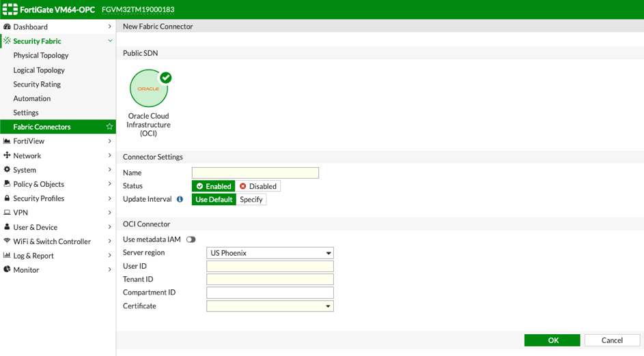The image size is (644, 356).
Task: Click the OK button
Action: (552, 340)
